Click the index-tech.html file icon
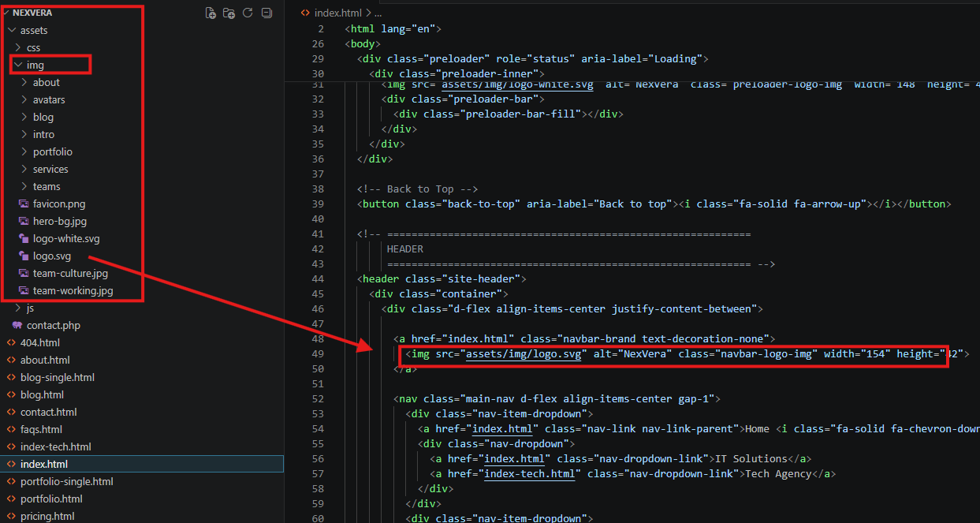This screenshot has height=523, width=980. click(x=11, y=446)
